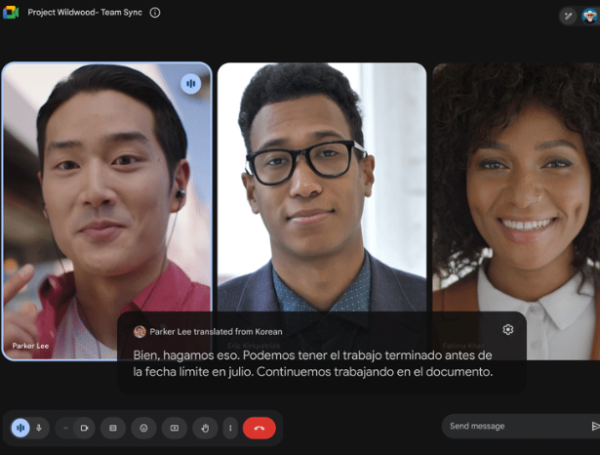
Task: Toggle the camera on or off
Action: pyautogui.click(x=85, y=428)
